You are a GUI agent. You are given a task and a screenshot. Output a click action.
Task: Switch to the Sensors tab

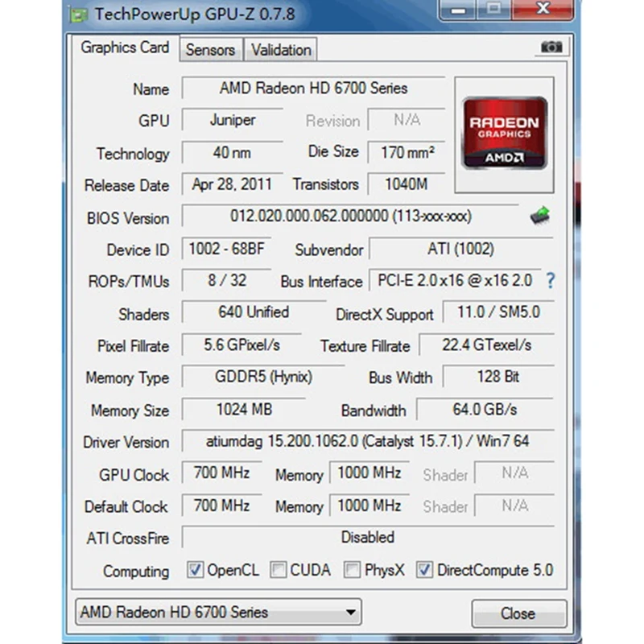coord(211,50)
